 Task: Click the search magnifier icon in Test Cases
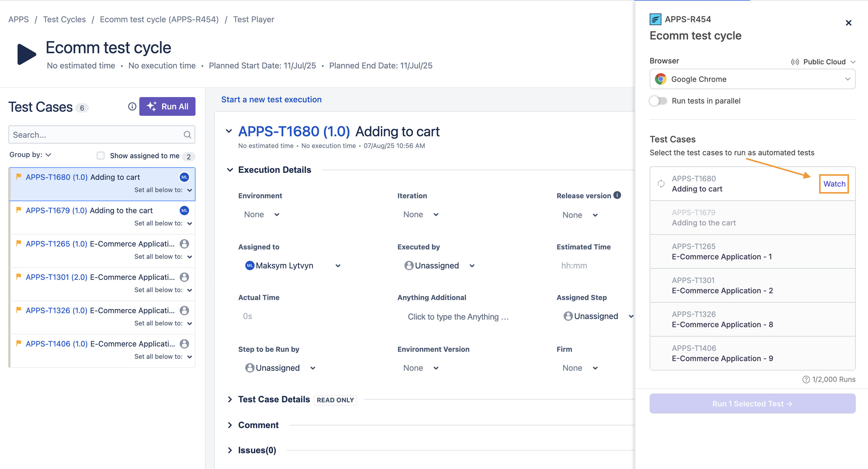pyautogui.click(x=187, y=135)
